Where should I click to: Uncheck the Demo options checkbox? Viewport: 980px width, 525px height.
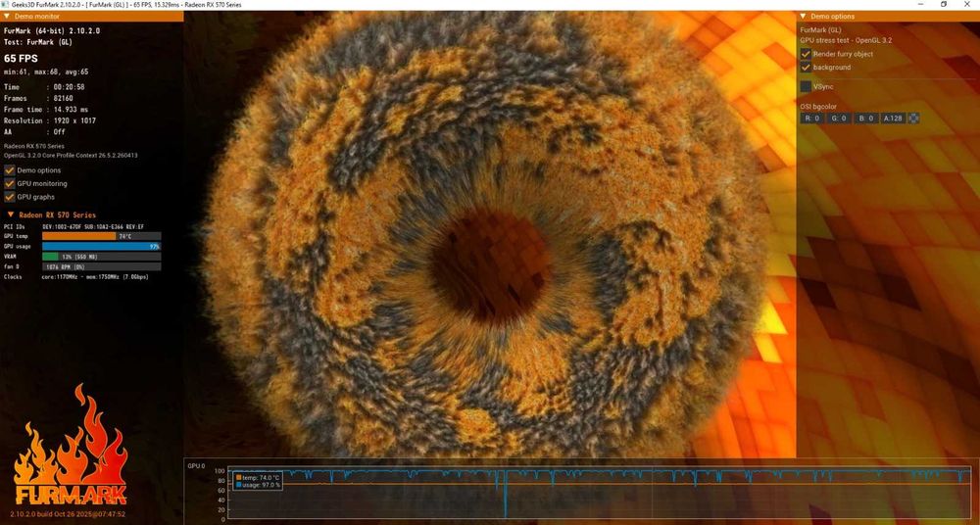[10, 170]
